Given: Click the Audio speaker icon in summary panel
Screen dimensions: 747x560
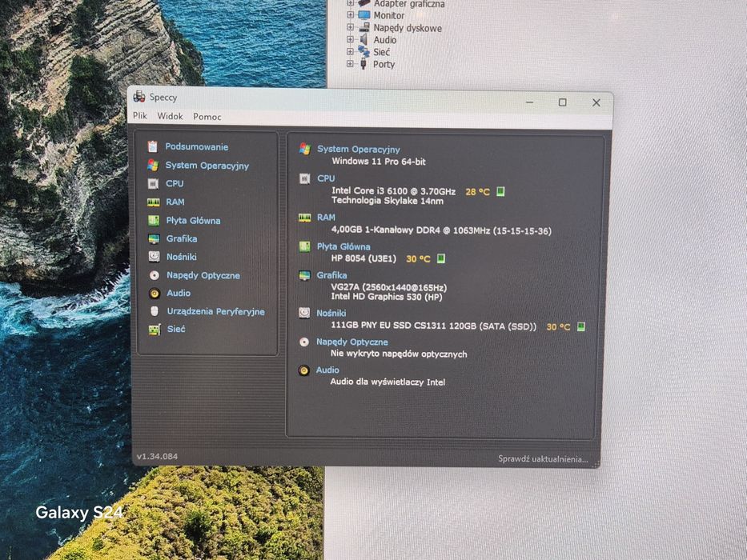Looking at the screenshot, I should (303, 370).
